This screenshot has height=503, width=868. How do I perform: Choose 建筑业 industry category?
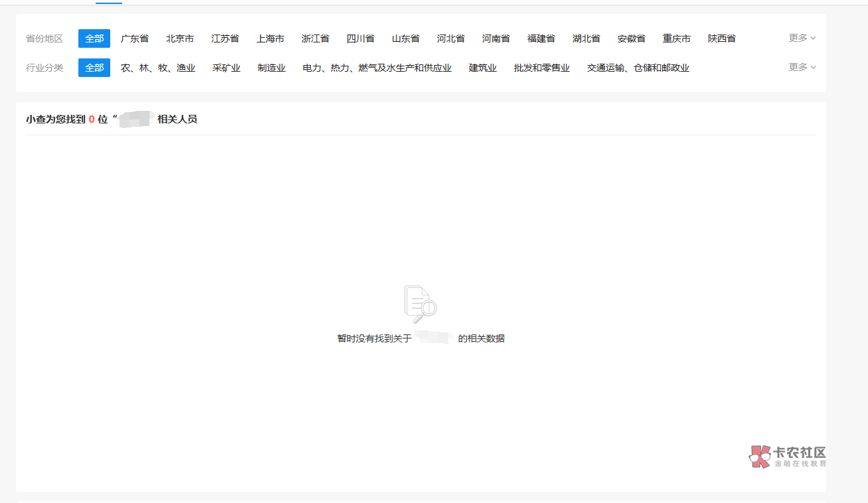[x=483, y=68]
